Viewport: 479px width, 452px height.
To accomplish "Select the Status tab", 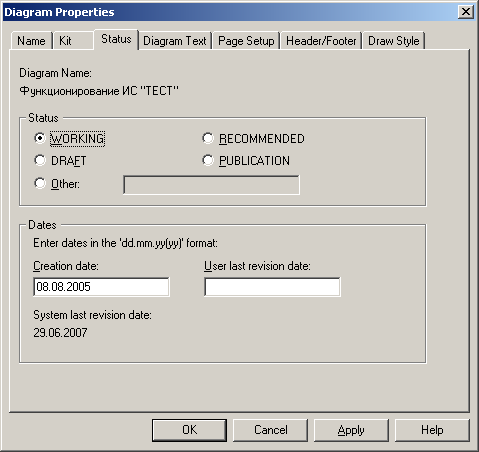I will tap(116, 39).
